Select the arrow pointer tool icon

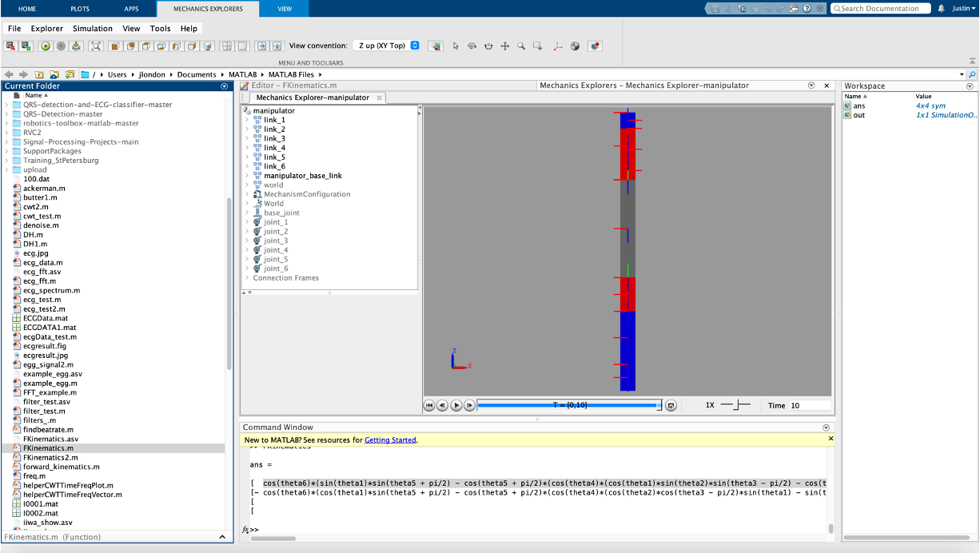456,46
